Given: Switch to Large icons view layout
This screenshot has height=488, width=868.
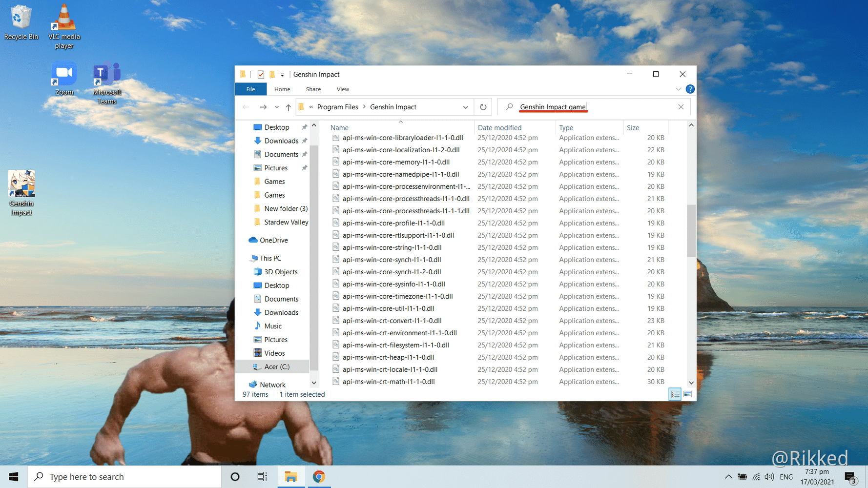Looking at the screenshot, I should [x=688, y=394].
